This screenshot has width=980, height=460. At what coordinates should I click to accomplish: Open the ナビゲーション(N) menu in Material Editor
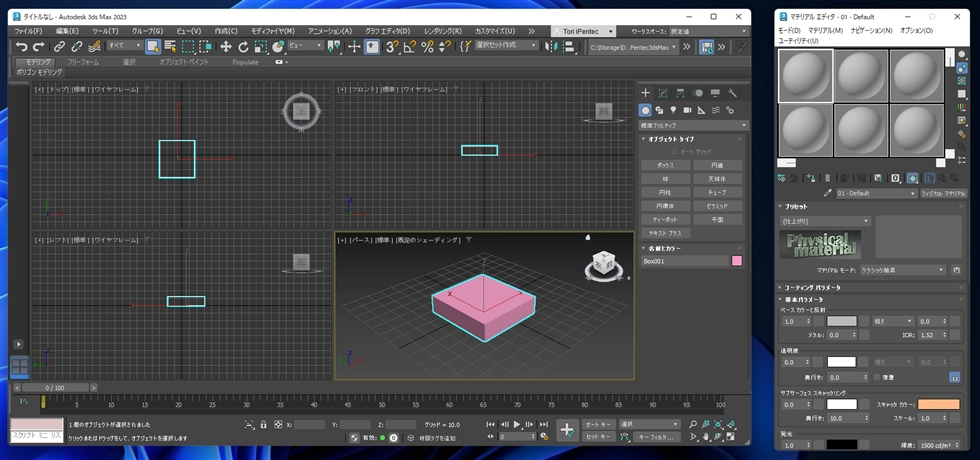871,30
